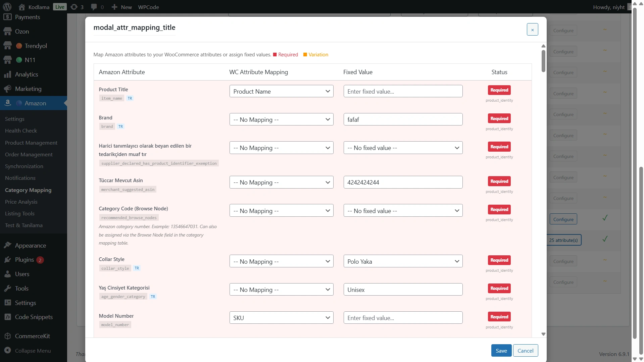This screenshot has width=644, height=362.
Task: Open Collar Style fixed value dropdown
Action: (x=403, y=261)
